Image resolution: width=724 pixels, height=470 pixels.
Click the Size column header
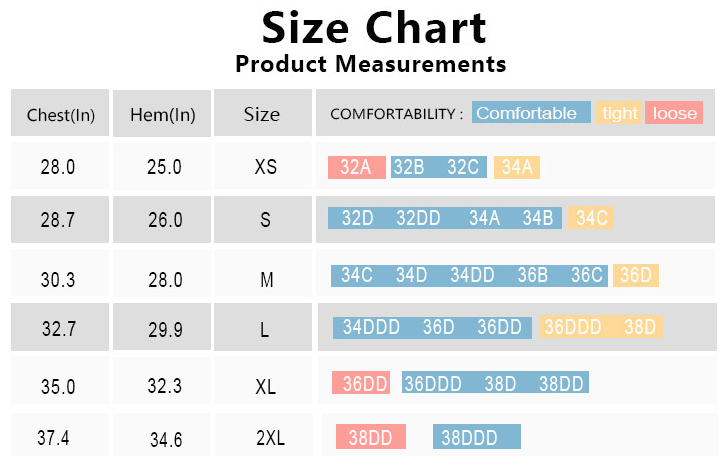pos(262,114)
